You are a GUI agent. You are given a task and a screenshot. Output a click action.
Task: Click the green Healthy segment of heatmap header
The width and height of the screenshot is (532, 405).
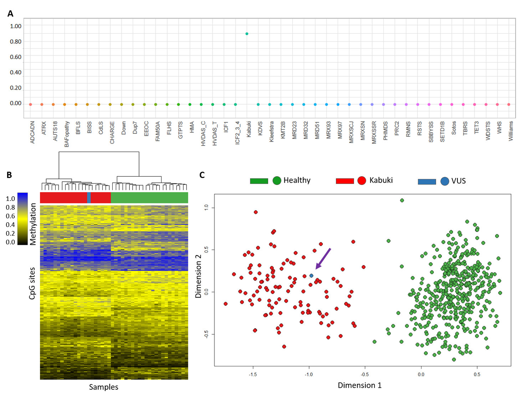click(149, 198)
